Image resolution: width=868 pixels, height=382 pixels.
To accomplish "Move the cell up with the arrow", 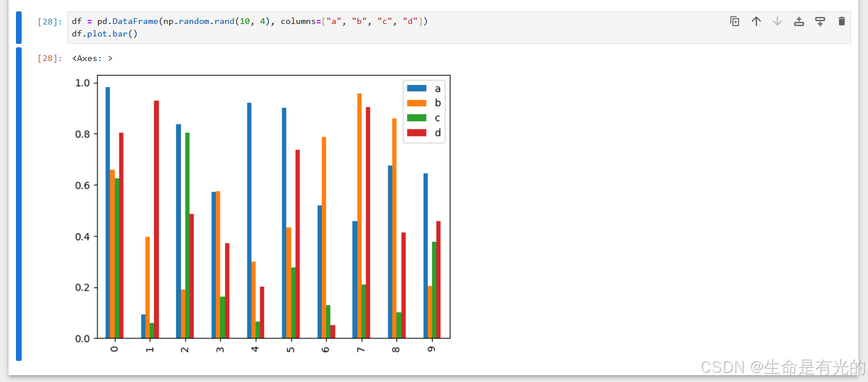I will click(756, 21).
